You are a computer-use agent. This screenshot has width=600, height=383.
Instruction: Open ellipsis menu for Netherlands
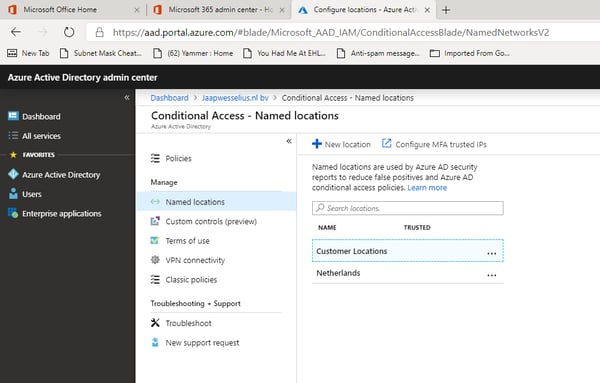pos(492,275)
